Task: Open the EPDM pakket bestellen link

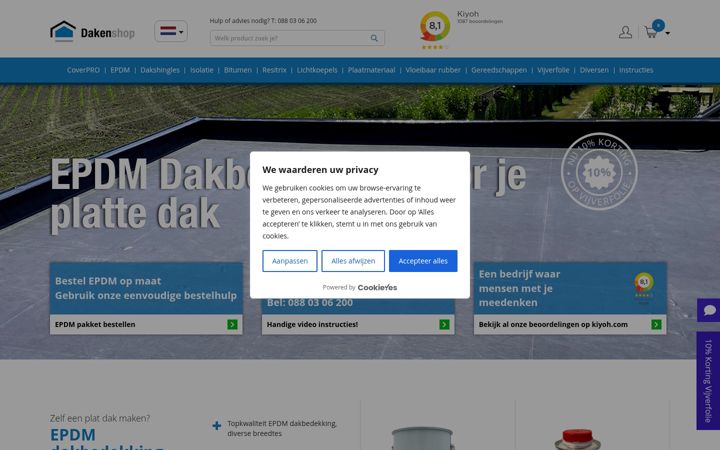Action: point(95,324)
